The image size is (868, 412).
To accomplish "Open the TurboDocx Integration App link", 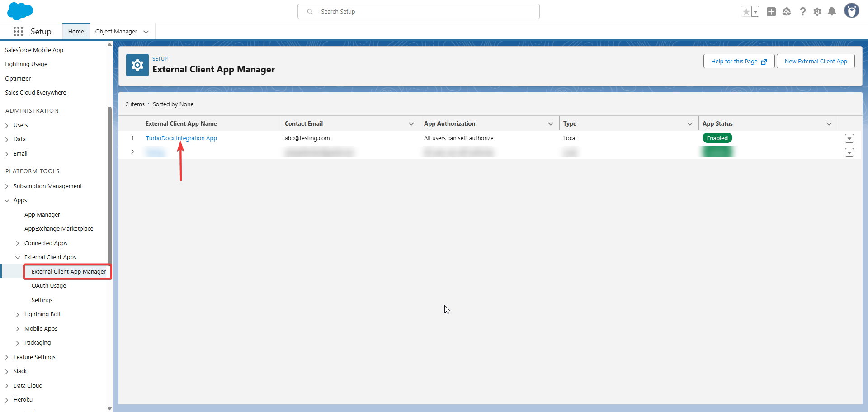I will point(181,138).
